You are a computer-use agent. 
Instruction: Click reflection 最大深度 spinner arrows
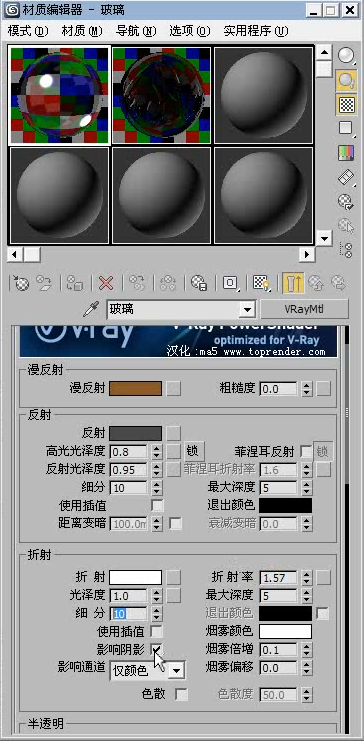pos(307,487)
